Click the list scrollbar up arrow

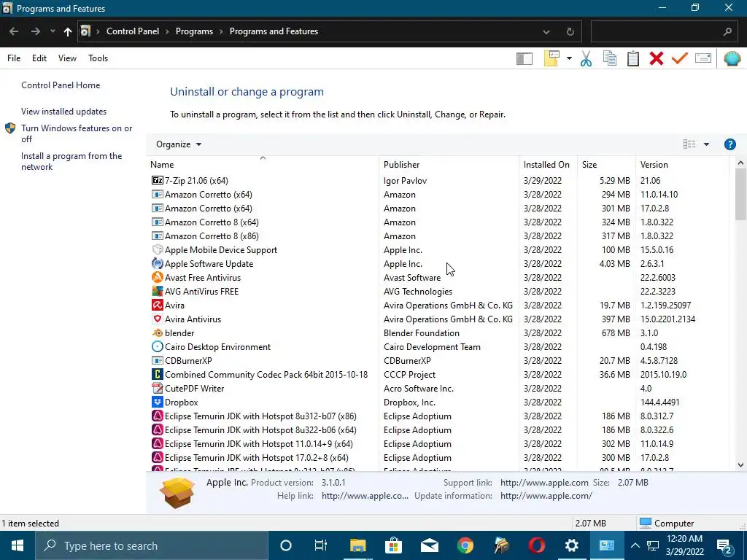(x=740, y=163)
